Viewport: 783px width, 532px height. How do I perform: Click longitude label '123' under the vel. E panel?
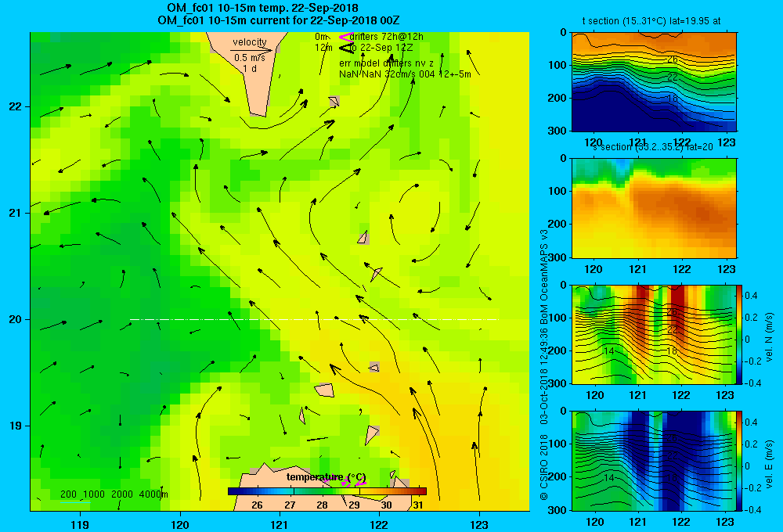pos(725,522)
